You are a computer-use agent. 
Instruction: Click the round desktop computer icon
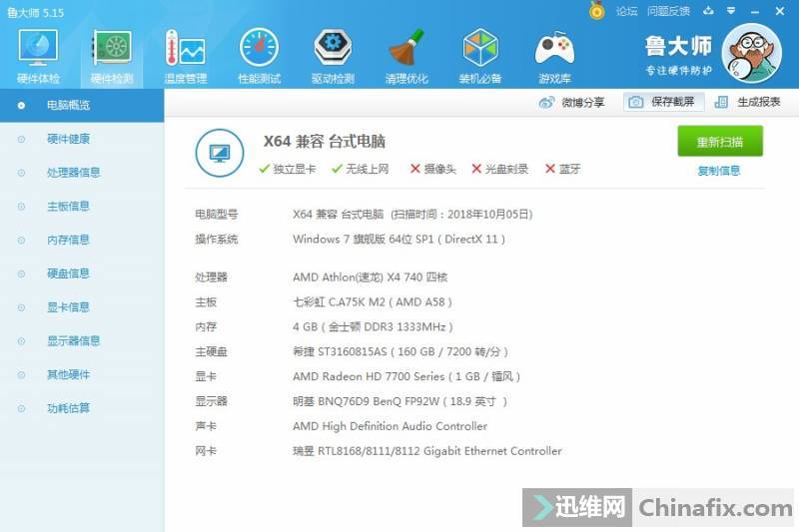[220, 153]
